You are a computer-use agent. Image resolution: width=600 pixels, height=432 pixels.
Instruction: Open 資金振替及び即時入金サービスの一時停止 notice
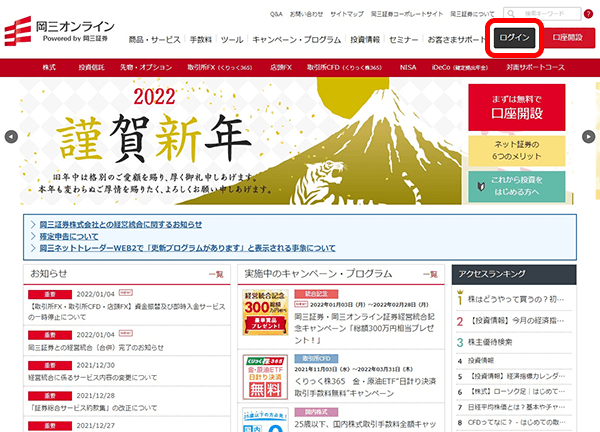point(127,312)
